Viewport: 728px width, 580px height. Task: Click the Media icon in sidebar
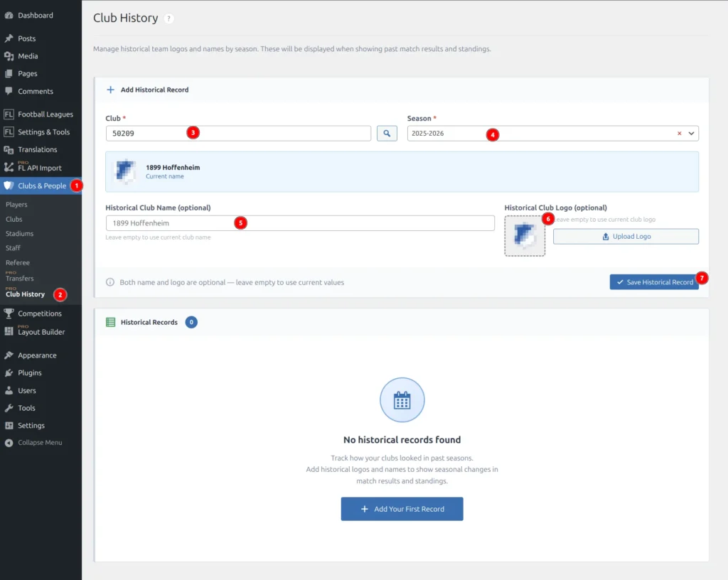(x=9, y=56)
